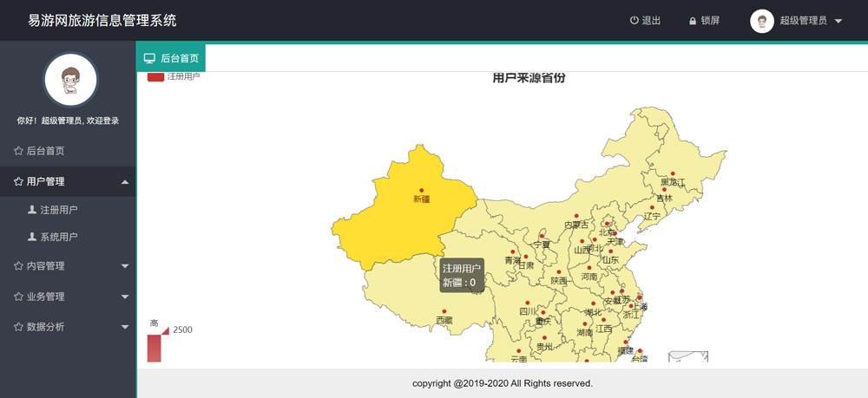Click the 青海 province label
868x398 pixels.
pyautogui.click(x=513, y=260)
